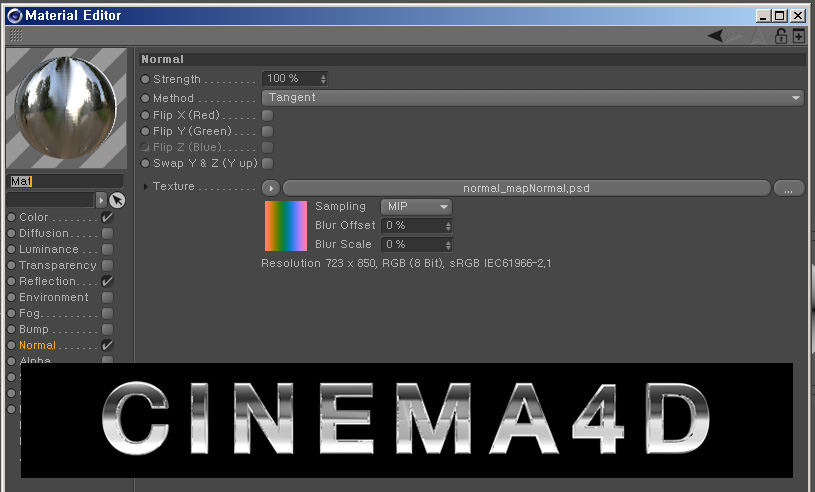
Task: Select the Color channel label
Action: pos(34,217)
